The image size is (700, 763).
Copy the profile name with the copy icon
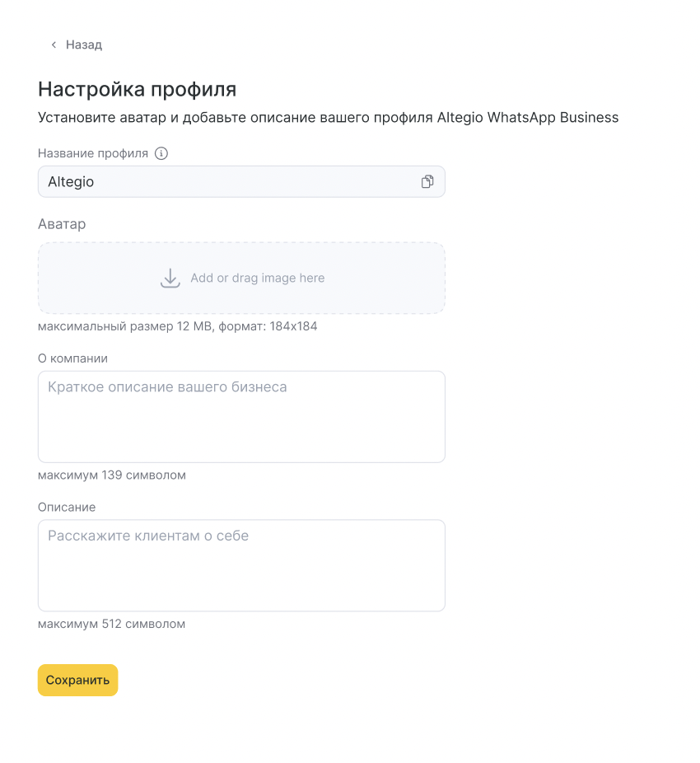[427, 182]
